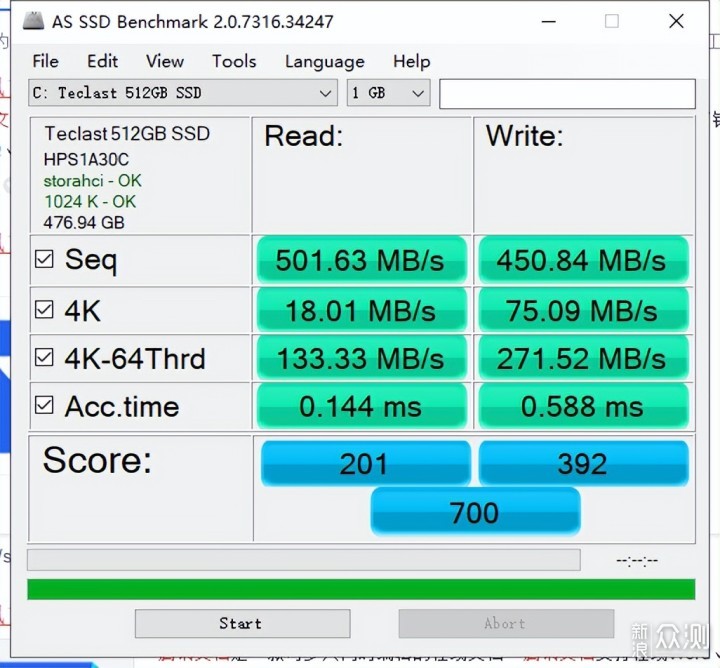Open the View menu

[x=165, y=61]
